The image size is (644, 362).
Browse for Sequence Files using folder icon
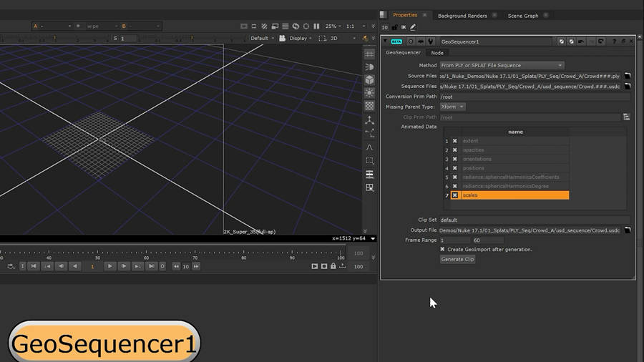click(628, 86)
